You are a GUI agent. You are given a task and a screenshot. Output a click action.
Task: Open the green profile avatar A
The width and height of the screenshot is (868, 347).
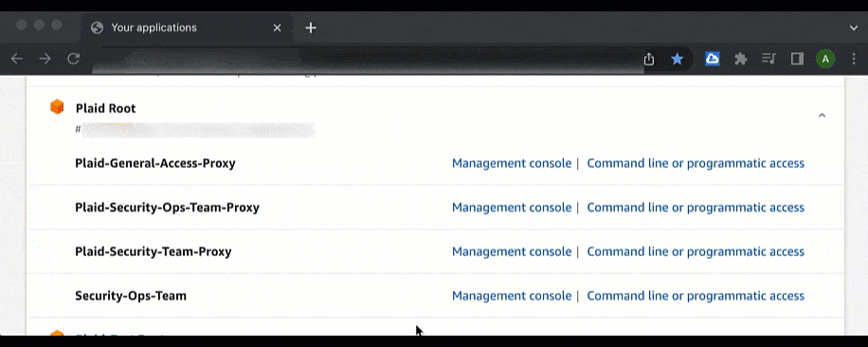click(x=825, y=59)
